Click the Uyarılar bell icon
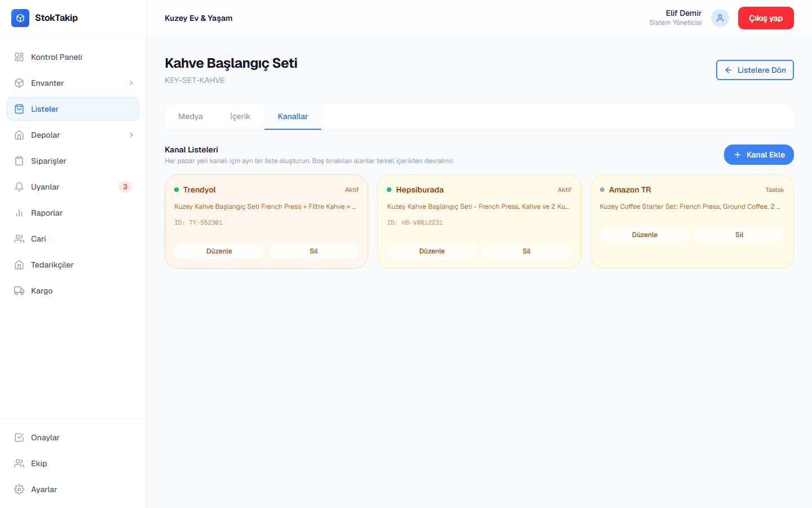The width and height of the screenshot is (812, 508). (19, 187)
